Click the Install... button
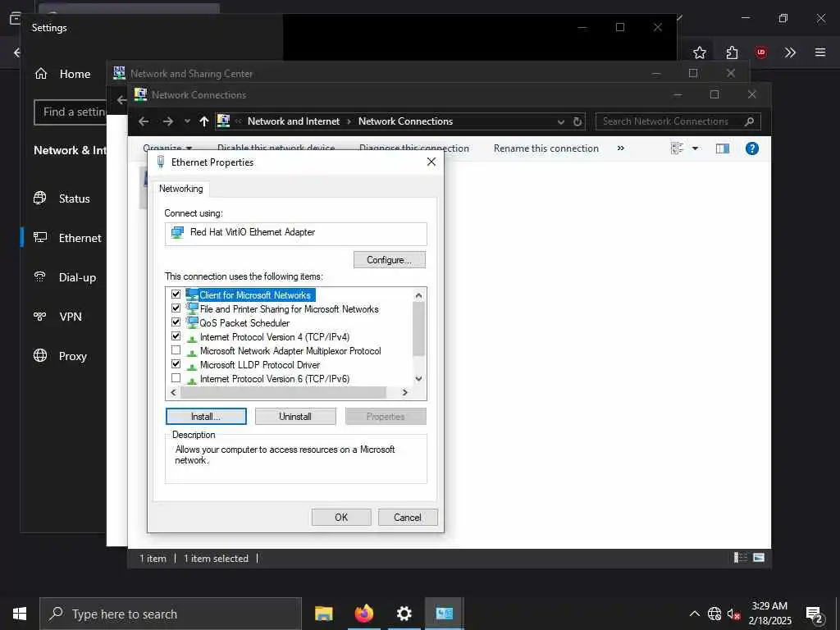 pyautogui.click(x=206, y=416)
